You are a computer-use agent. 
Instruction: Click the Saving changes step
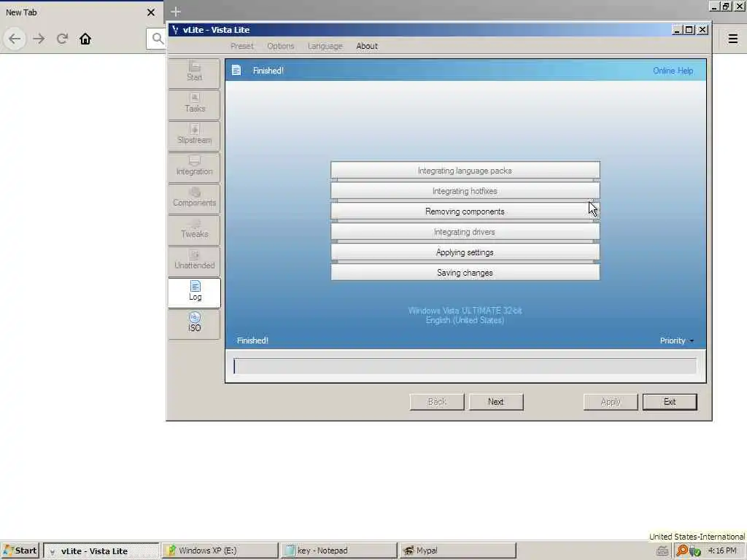click(x=465, y=273)
